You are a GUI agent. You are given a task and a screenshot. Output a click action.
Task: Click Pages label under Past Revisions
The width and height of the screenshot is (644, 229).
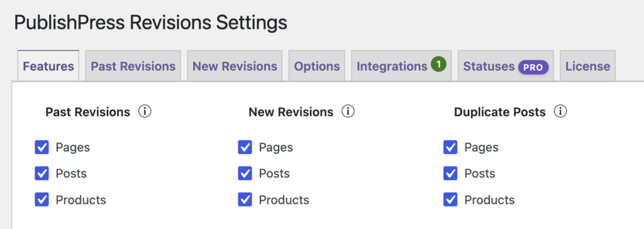73,148
